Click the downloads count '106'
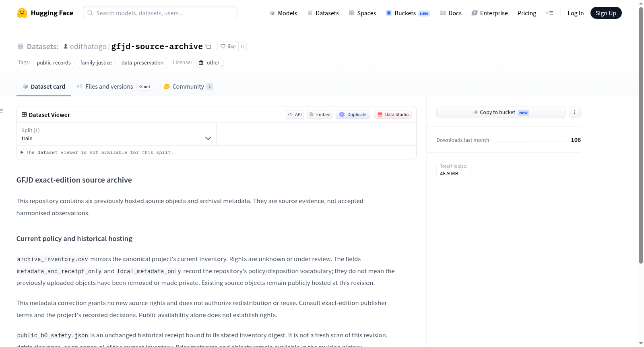The image size is (644, 347). pos(576,140)
